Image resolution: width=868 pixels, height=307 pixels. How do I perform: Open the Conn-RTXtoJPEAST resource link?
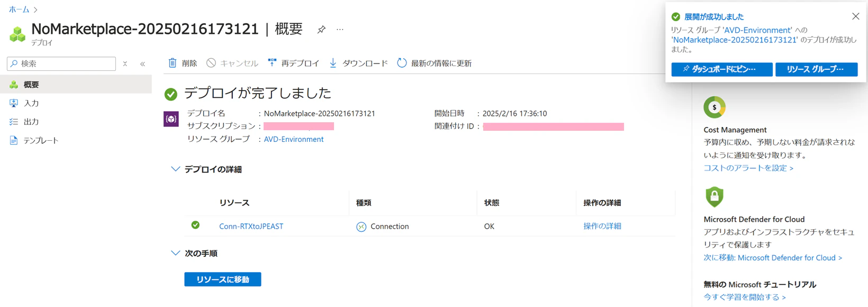(x=251, y=226)
